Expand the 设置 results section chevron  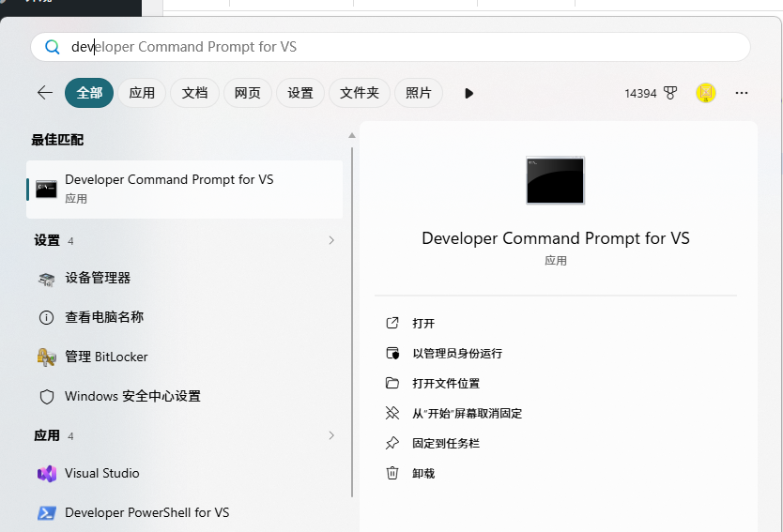tap(331, 240)
